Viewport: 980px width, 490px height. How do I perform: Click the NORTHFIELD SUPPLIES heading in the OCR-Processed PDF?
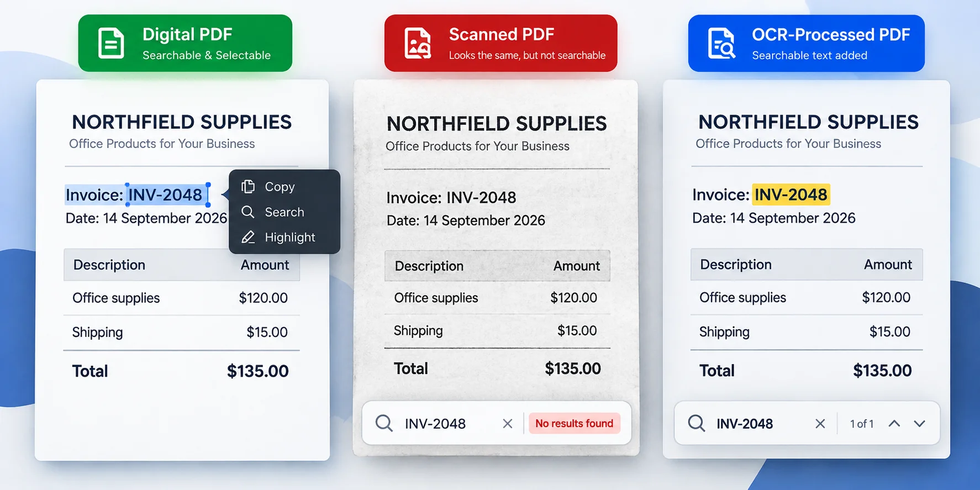click(x=808, y=122)
